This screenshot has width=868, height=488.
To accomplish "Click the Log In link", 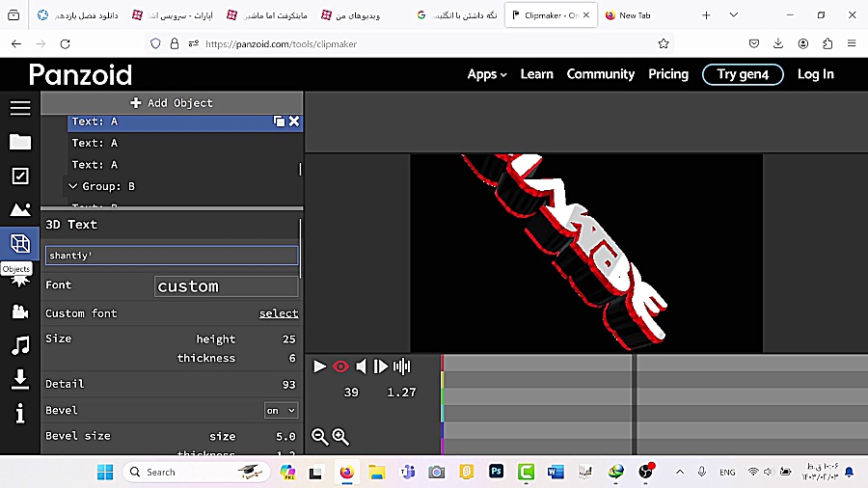I will pyautogui.click(x=815, y=74).
